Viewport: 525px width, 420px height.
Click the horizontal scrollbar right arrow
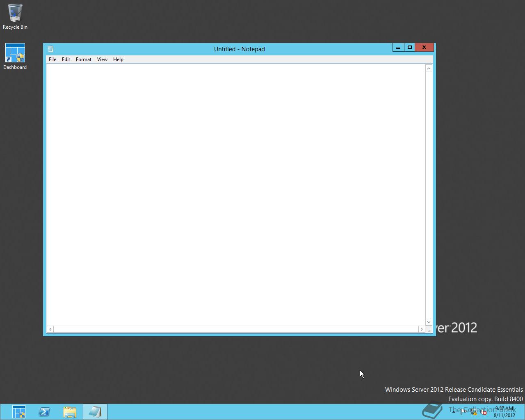coord(422,329)
